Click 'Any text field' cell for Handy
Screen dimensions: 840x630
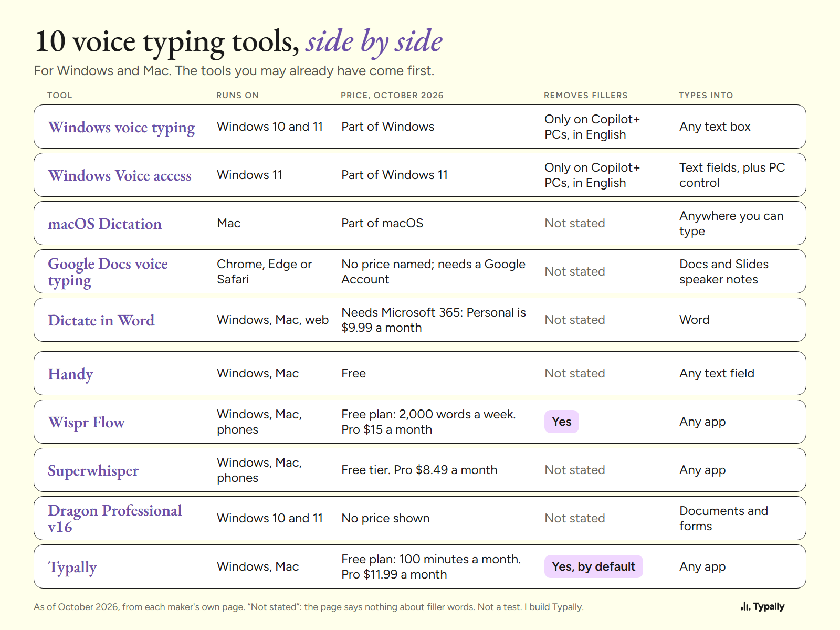(x=717, y=373)
